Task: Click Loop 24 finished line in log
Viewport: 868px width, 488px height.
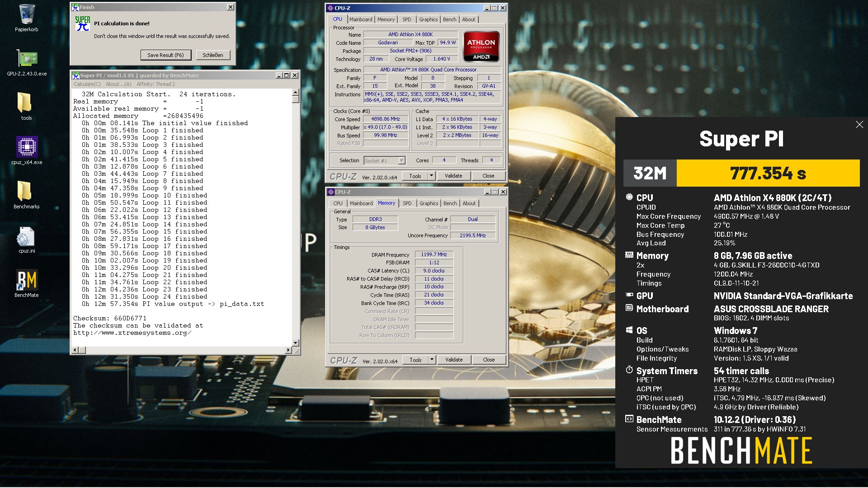Action: (144, 296)
